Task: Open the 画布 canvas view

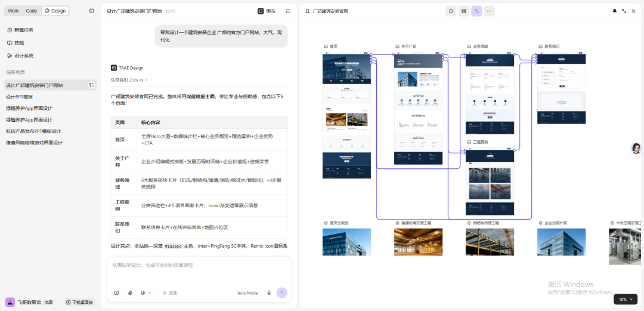Action: [267, 11]
